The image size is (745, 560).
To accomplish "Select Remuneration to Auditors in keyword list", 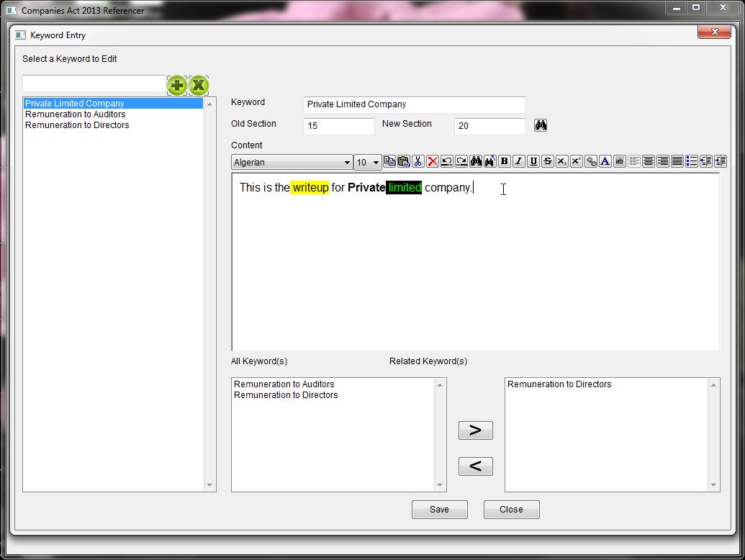I will coord(76,114).
